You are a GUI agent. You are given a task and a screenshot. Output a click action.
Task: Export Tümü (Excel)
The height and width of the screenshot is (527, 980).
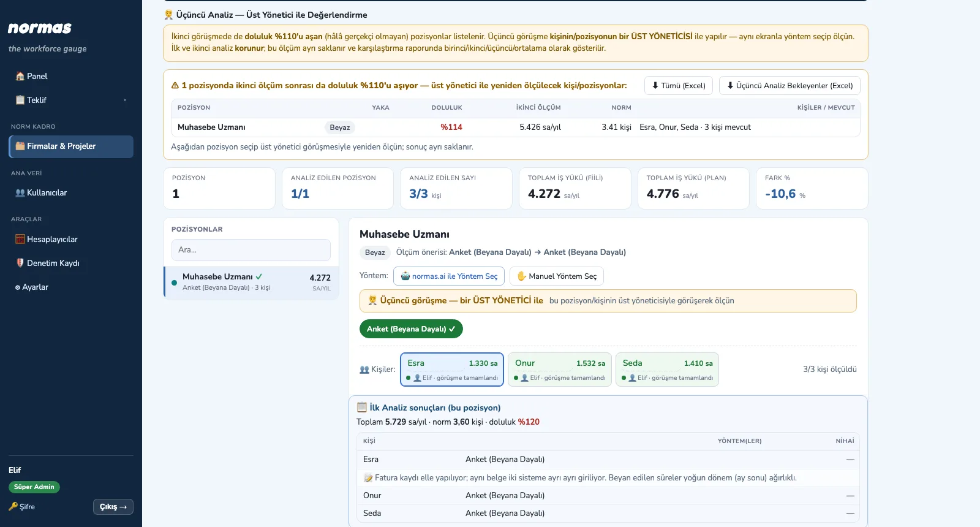click(679, 86)
